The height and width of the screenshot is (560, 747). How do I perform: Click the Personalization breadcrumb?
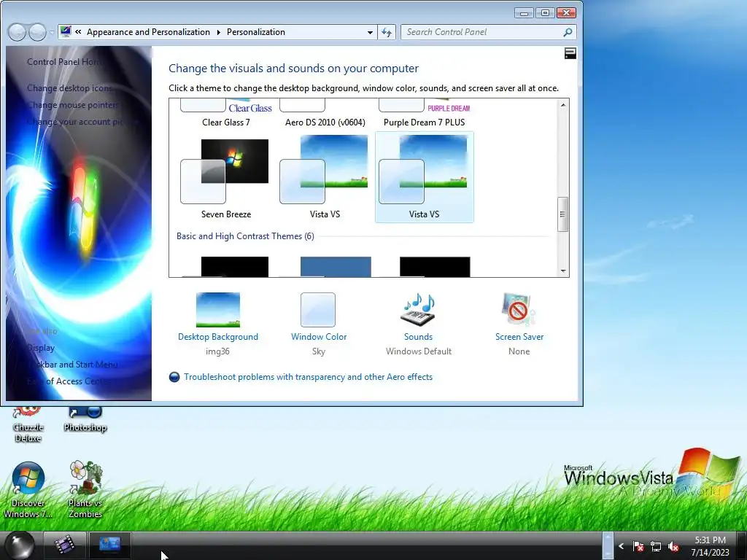[x=256, y=32]
